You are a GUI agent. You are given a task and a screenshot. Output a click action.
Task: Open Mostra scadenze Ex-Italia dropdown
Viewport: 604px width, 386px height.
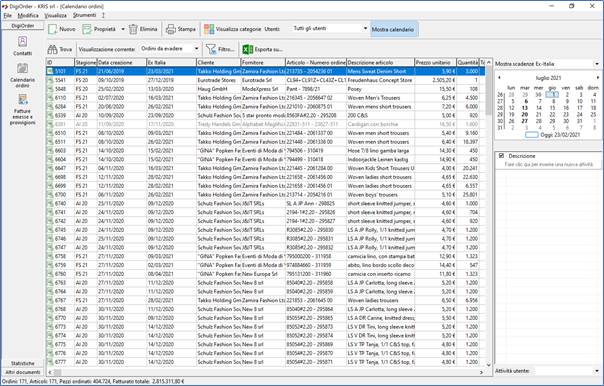[x=597, y=64]
